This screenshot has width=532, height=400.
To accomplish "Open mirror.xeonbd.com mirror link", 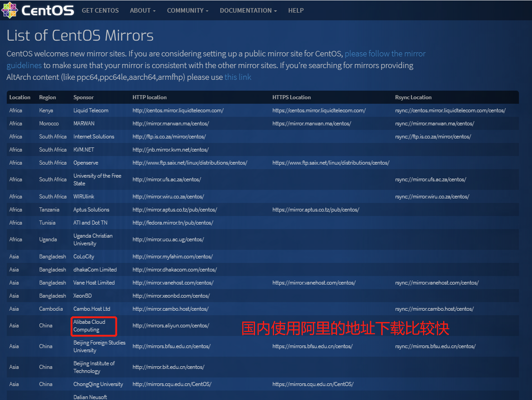I will pos(171,296).
